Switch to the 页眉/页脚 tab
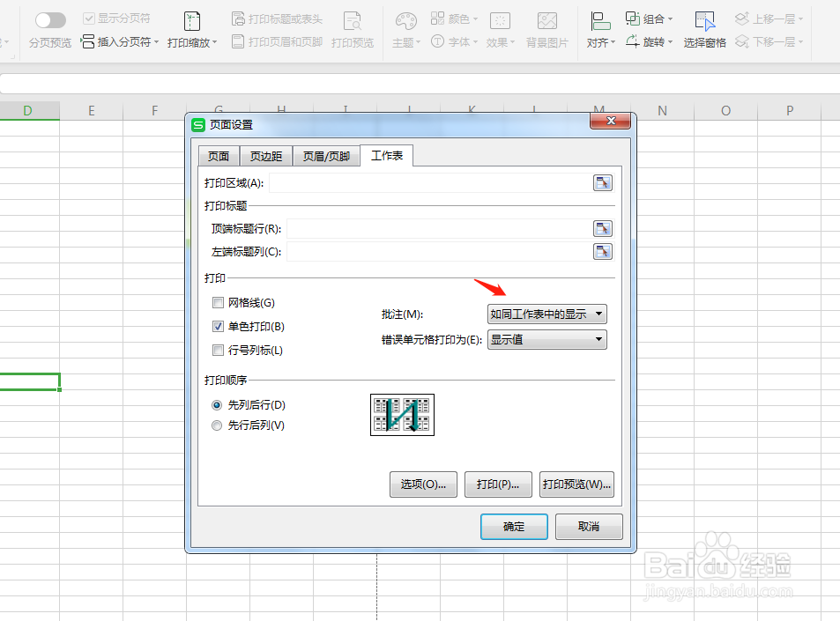Viewport: 840px width, 621px height. [x=325, y=155]
